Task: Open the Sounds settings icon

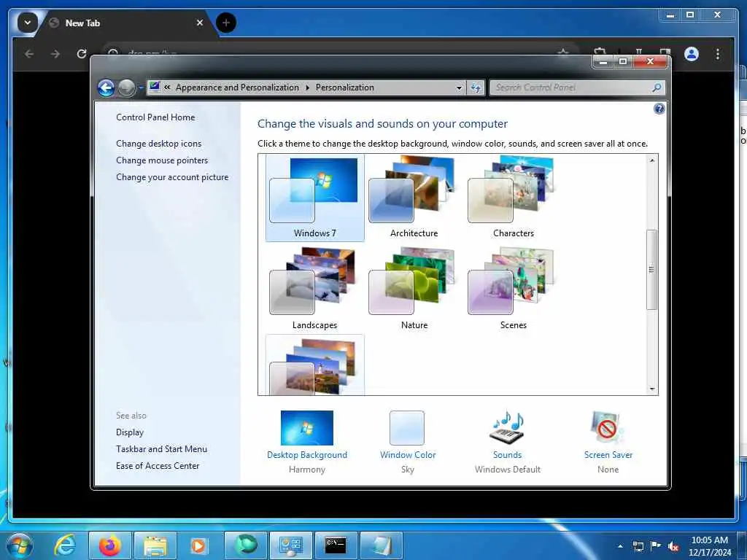Action: point(508,427)
